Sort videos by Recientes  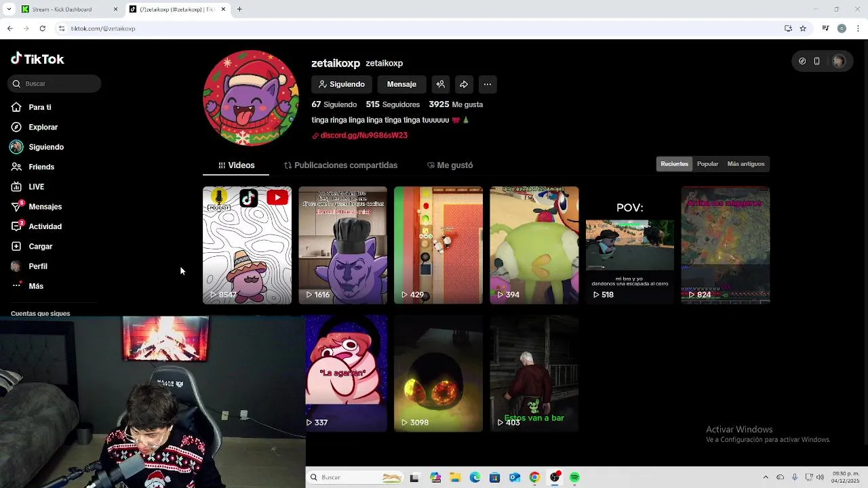(674, 164)
